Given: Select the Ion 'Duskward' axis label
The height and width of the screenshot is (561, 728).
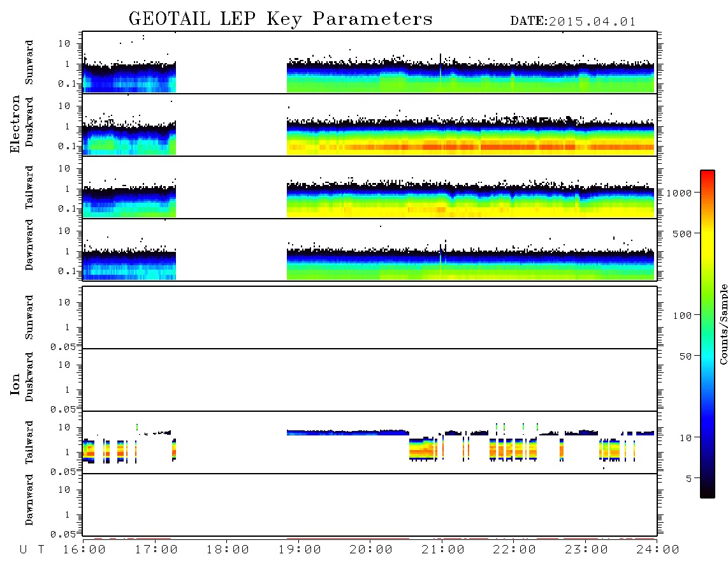Looking at the screenshot, I should 29,377.
